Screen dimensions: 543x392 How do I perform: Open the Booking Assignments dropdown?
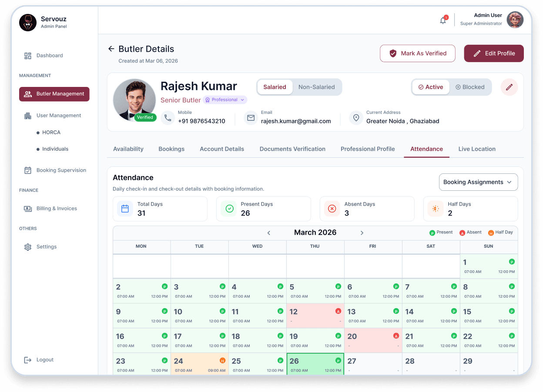478,182
